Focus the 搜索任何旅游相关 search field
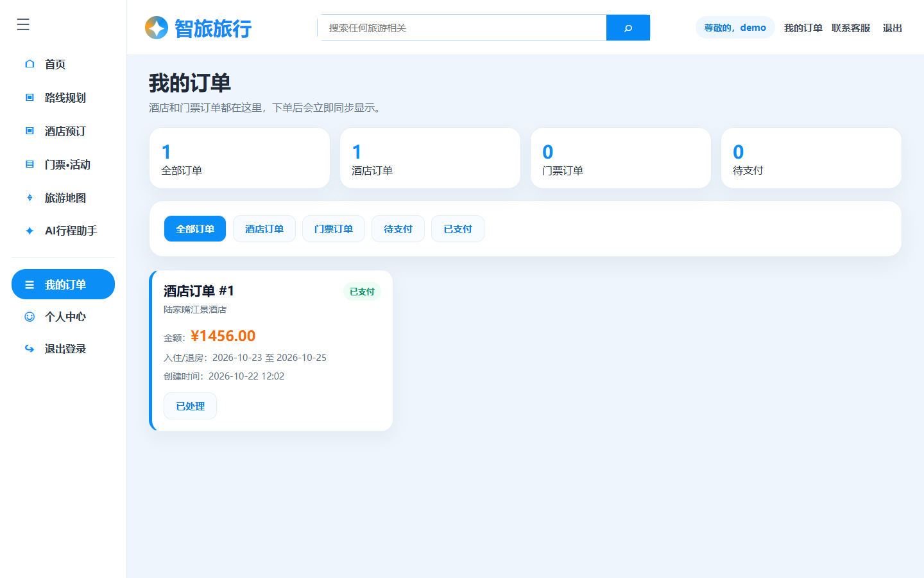The height and width of the screenshot is (578, 924). point(463,28)
